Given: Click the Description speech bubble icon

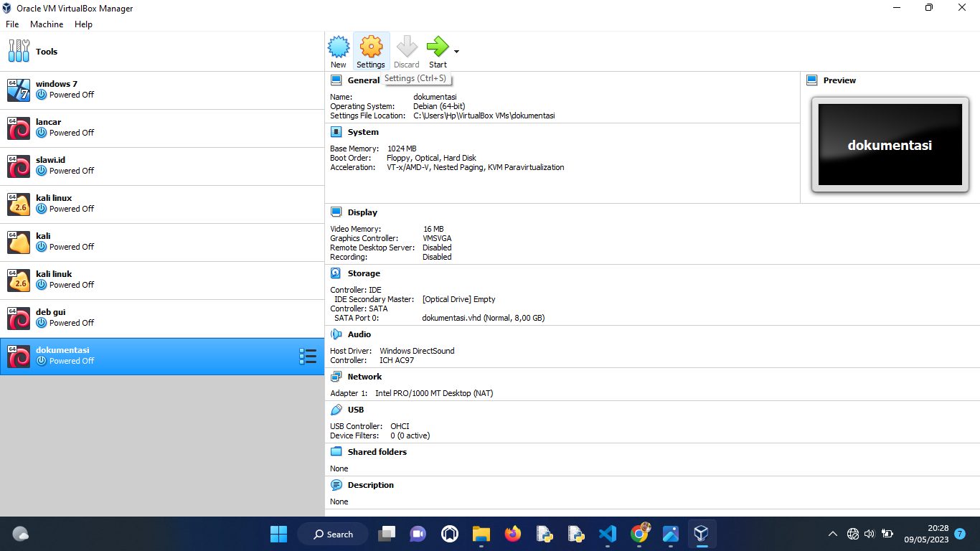Looking at the screenshot, I should (336, 485).
